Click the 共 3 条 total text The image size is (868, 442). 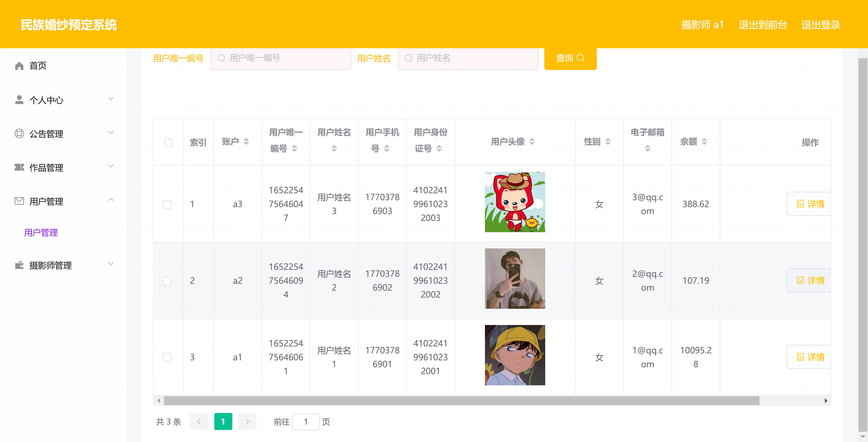pyautogui.click(x=168, y=421)
